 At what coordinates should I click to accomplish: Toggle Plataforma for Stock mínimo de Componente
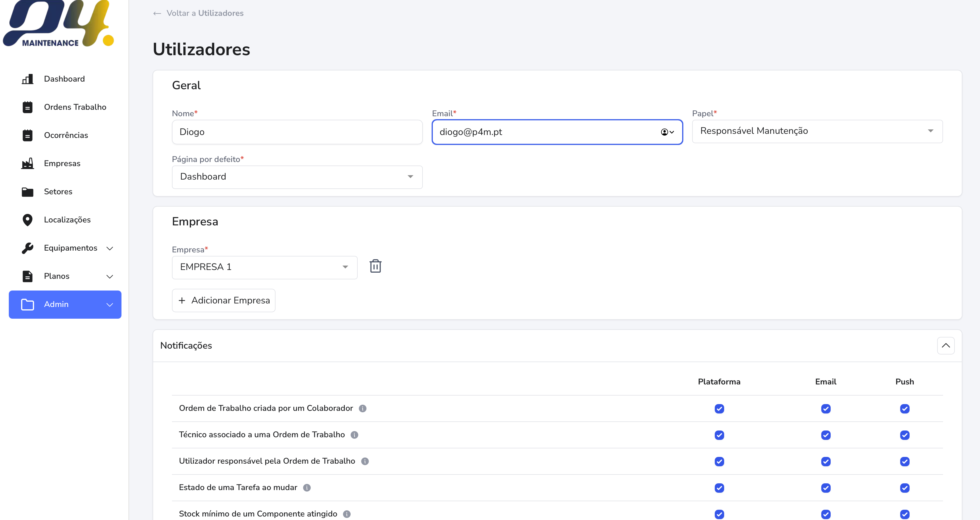(x=719, y=514)
